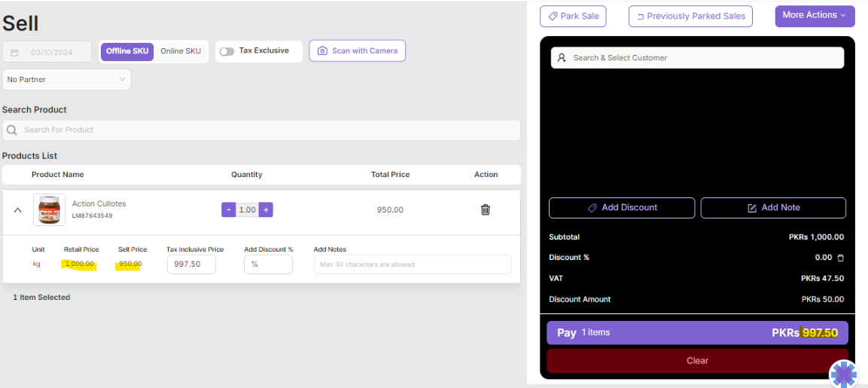Expand the More Actions menu
This screenshot has height=388, width=868.
click(815, 15)
